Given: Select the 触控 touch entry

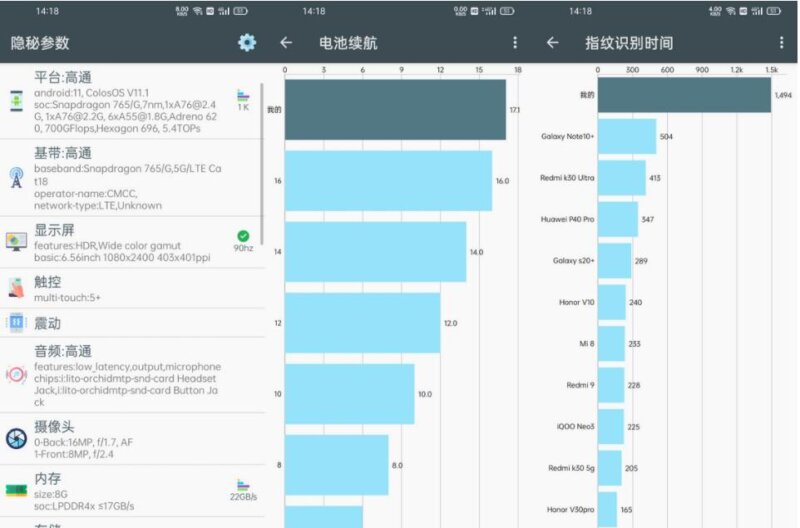Looking at the screenshot, I should click(132, 288).
